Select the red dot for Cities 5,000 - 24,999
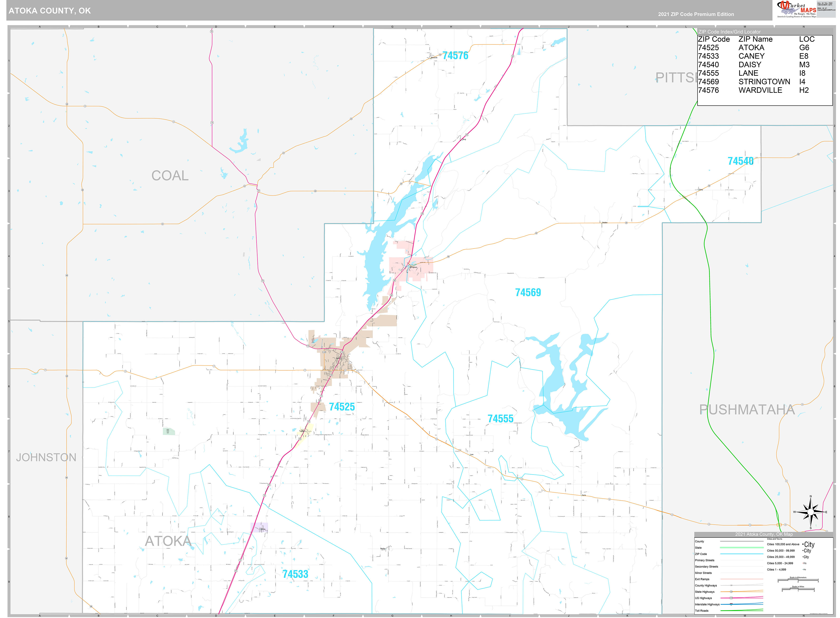Viewport: 840px width, 618px height. [803, 563]
